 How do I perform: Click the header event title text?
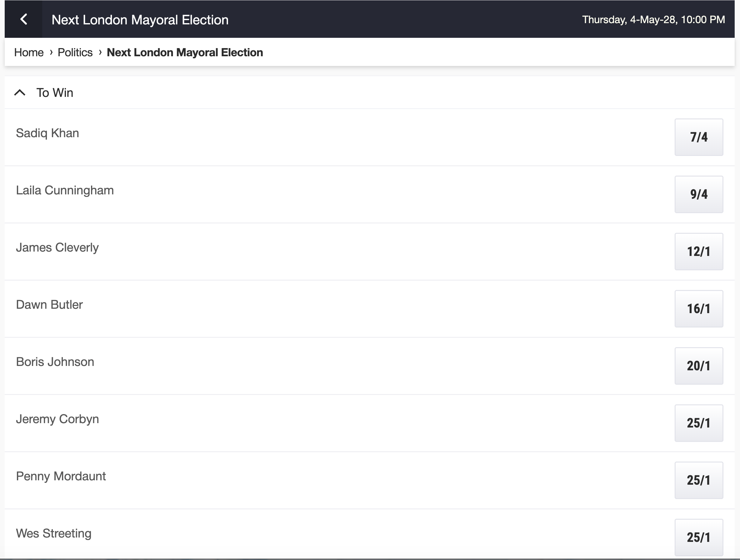tap(140, 20)
